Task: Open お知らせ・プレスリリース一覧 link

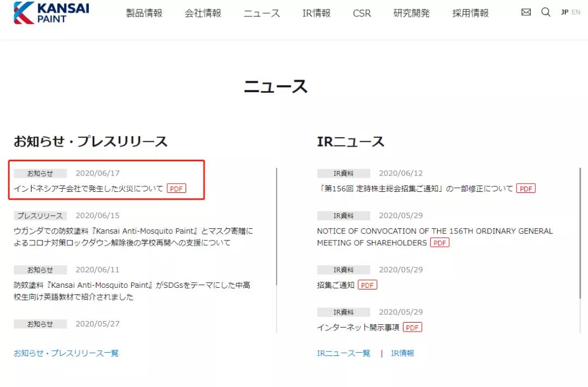Action: (x=66, y=353)
